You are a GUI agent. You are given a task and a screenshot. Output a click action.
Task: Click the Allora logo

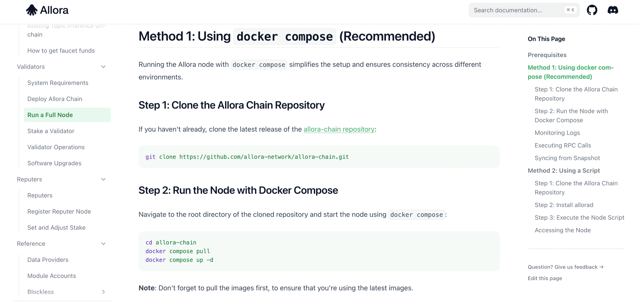coord(47,10)
